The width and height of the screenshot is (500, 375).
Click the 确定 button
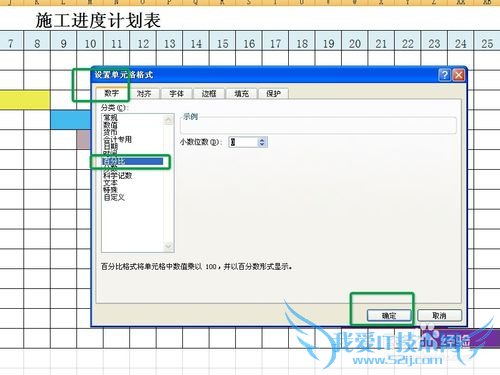389,315
